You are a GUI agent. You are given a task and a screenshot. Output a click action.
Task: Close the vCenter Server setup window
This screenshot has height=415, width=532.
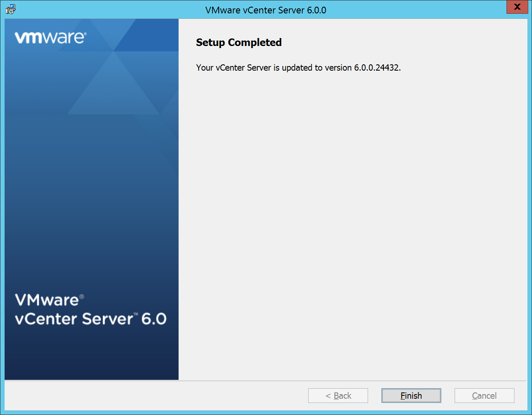pyautogui.click(x=517, y=7)
